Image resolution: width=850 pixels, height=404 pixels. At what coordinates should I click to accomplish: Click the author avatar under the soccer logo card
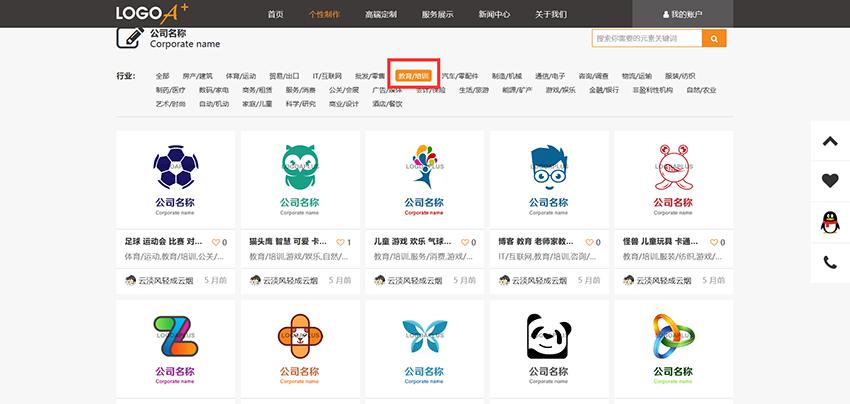(x=131, y=280)
